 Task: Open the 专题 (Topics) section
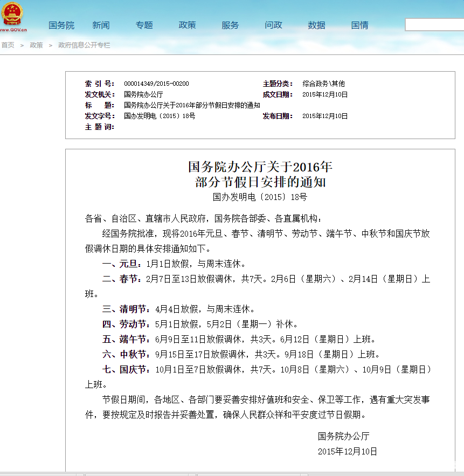click(x=144, y=24)
